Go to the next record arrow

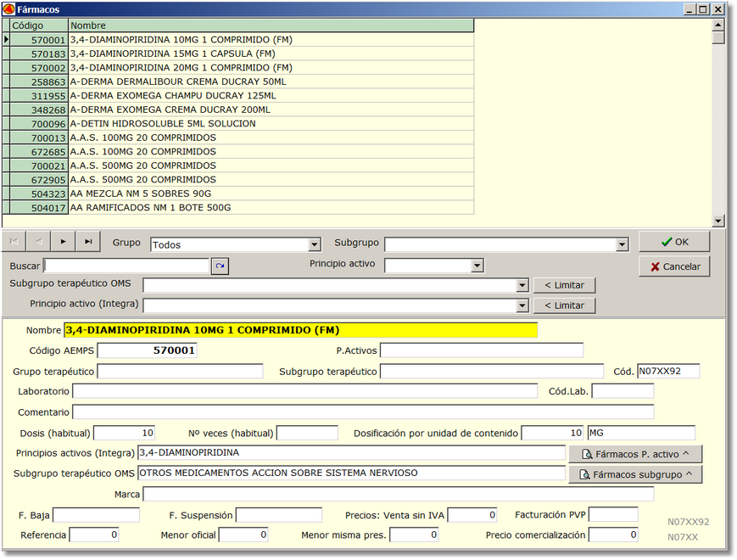tap(63, 241)
